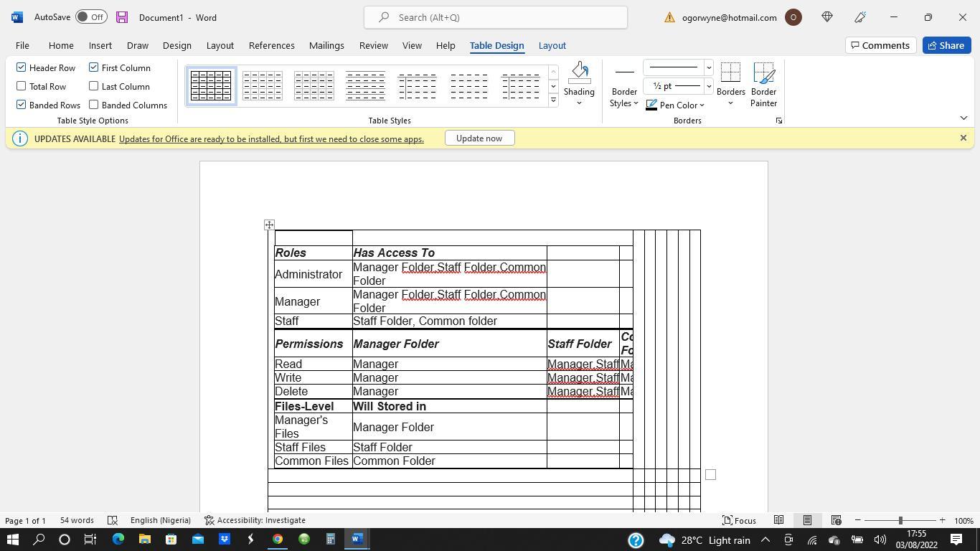
Task: Click the Update now button
Action: click(479, 138)
